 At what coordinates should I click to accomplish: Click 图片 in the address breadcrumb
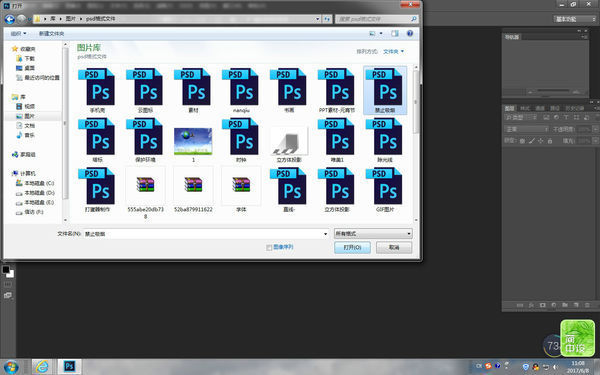70,19
